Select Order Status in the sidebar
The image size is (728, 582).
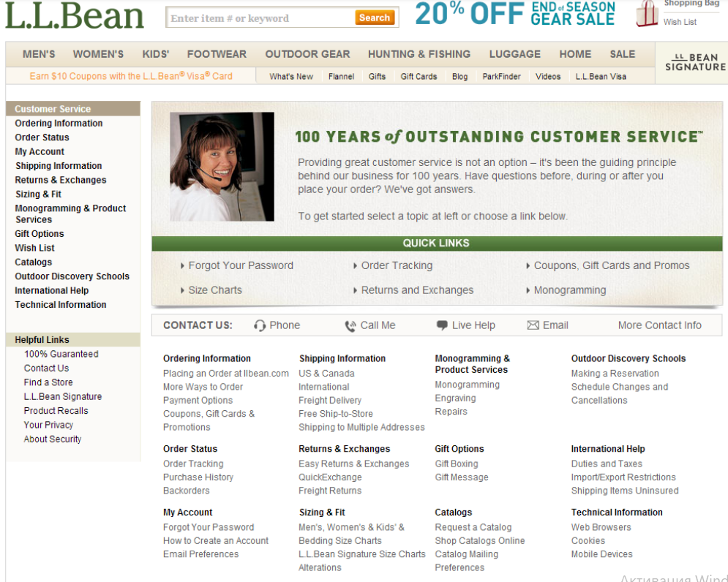pos(42,137)
